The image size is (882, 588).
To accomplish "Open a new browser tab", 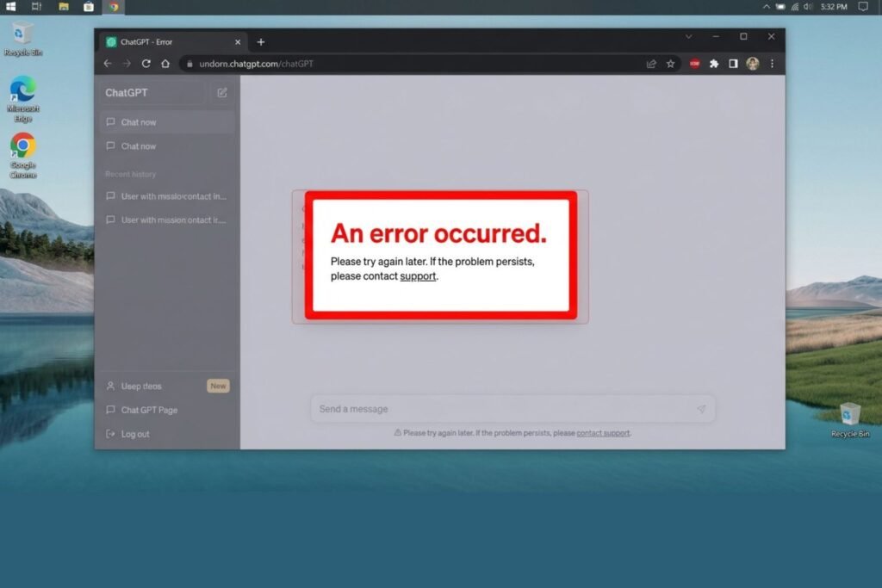I will coord(260,42).
